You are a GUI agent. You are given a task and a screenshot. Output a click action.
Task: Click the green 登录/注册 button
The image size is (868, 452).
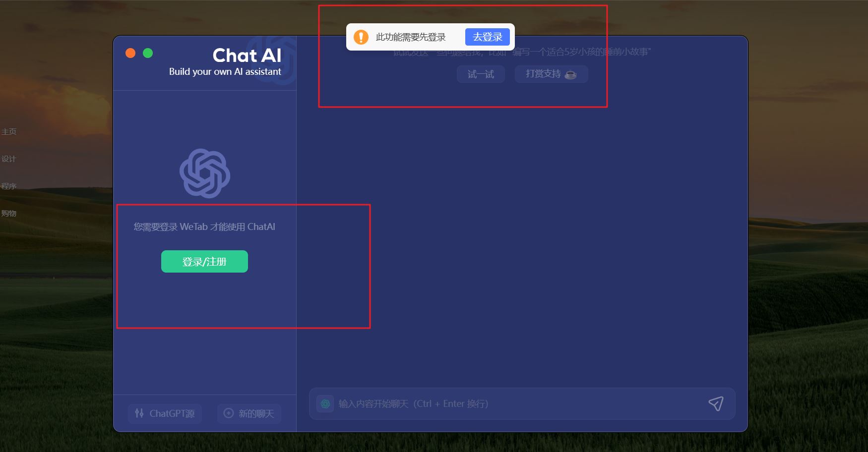click(x=204, y=261)
